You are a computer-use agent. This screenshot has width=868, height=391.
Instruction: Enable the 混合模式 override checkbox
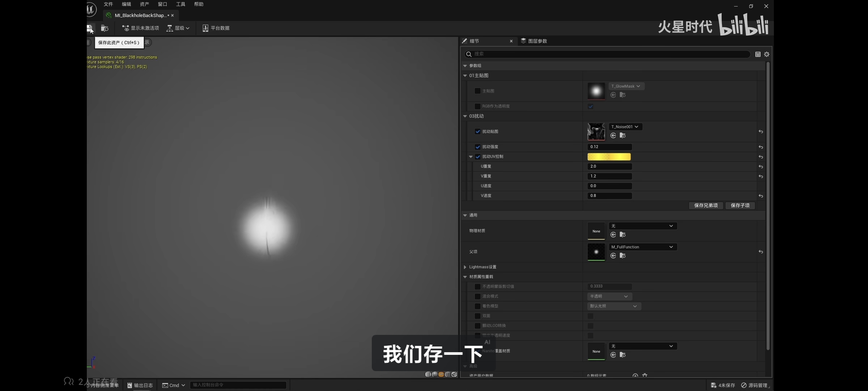(477, 296)
